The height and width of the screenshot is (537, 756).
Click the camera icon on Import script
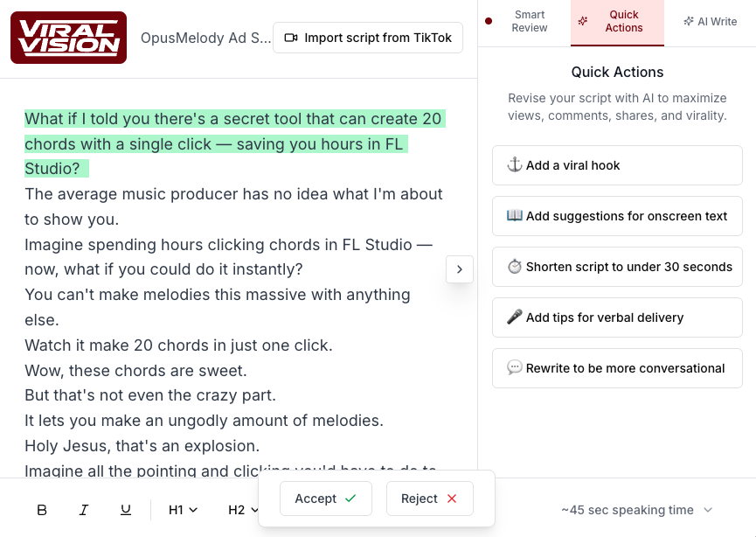coord(291,38)
